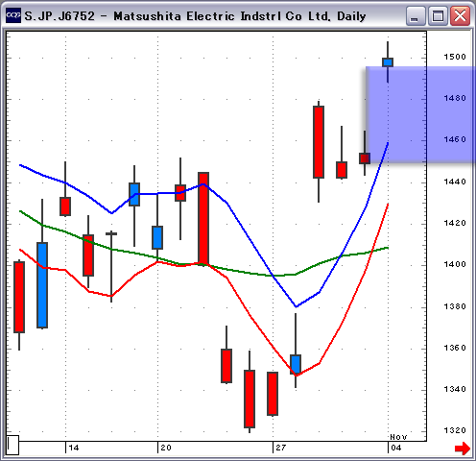Click the 1320 price scale label

455,430
